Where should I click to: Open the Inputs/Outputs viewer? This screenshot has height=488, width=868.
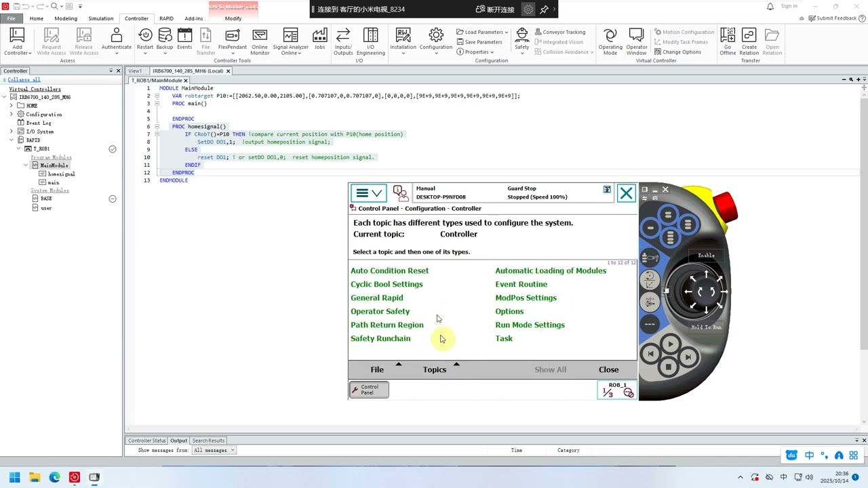pyautogui.click(x=343, y=42)
